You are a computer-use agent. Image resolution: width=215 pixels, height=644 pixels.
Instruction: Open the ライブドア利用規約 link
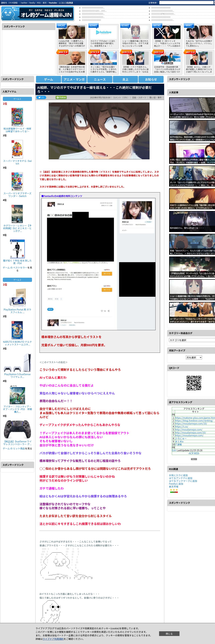pos(53,639)
